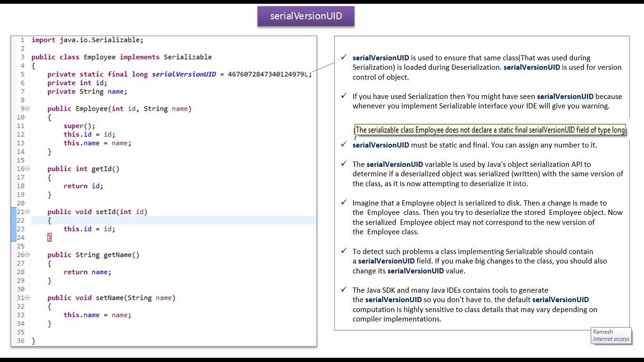Screen dimensions: 644x362
Task: Click the 'private String name;' declaration
Action: coord(87,91)
